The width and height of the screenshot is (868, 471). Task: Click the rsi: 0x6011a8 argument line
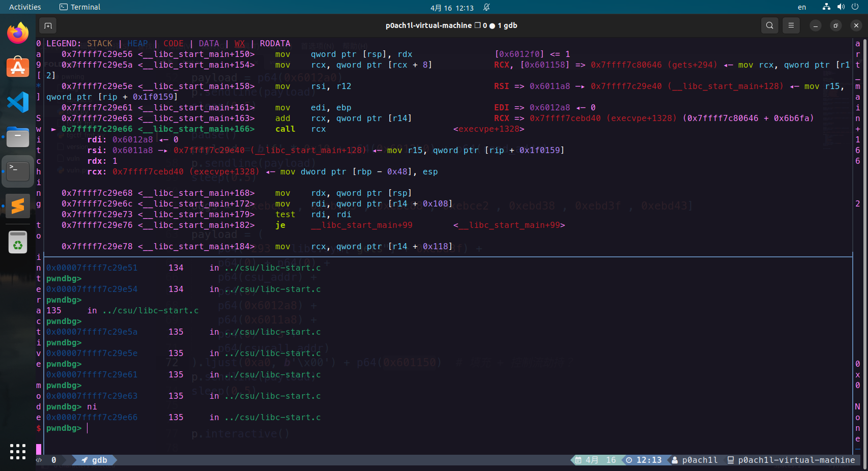coord(326,150)
